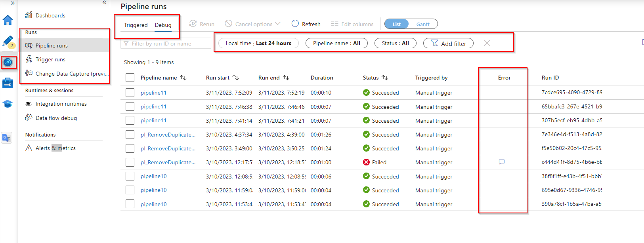Open pl_RemoveDuplicate run started 4:37:34

tap(168, 135)
